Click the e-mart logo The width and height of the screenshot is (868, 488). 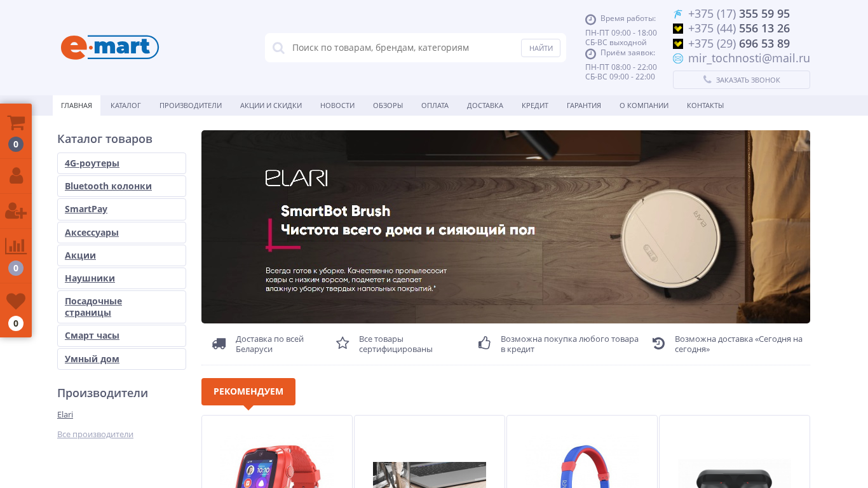(110, 48)
